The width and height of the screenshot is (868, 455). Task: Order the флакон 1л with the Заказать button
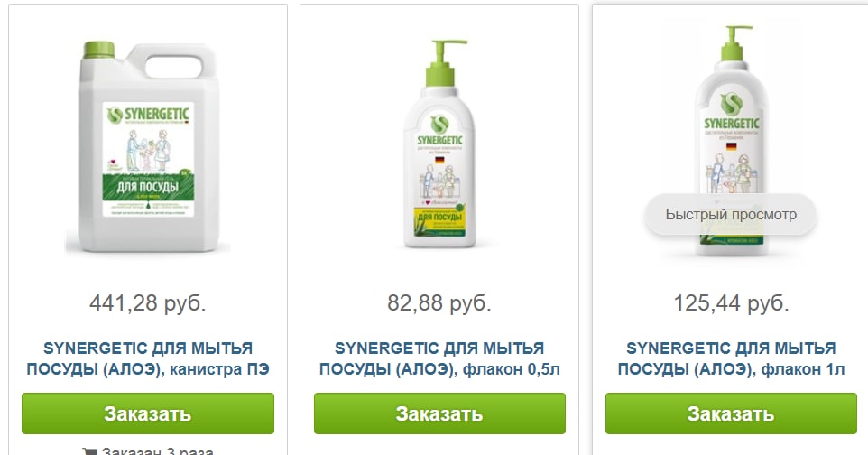point(731,413)
